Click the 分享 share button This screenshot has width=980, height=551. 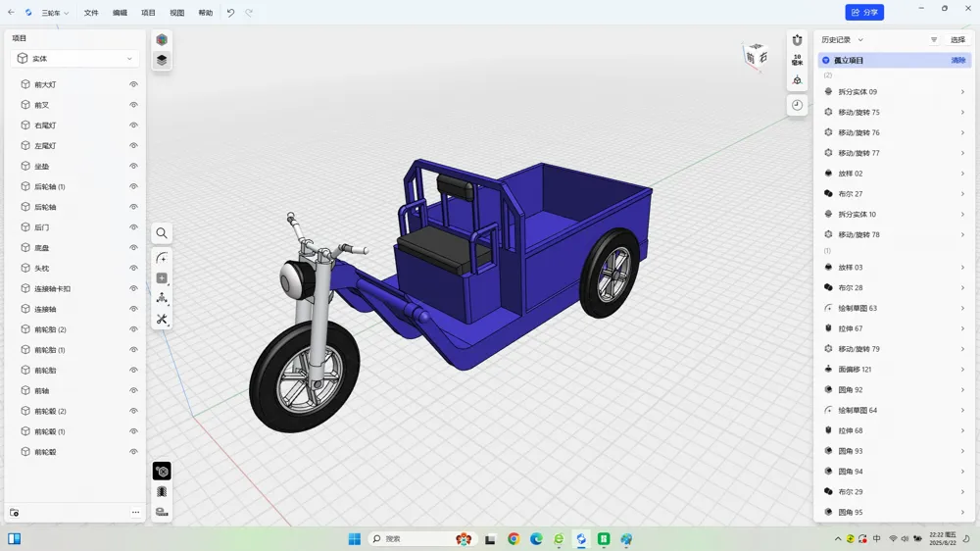(864, 12)
